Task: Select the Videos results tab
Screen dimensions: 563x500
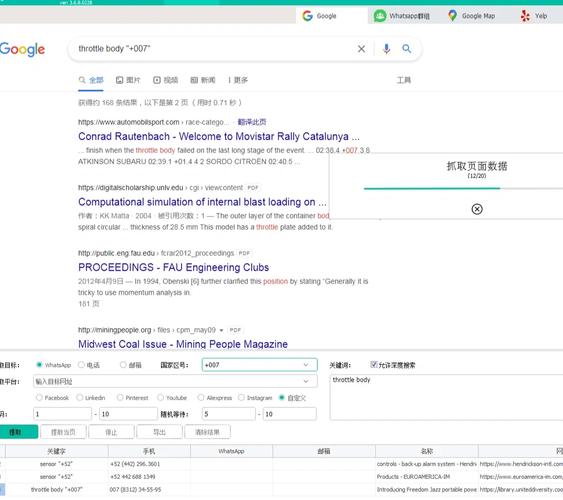Action: click(x=166, y=80)
